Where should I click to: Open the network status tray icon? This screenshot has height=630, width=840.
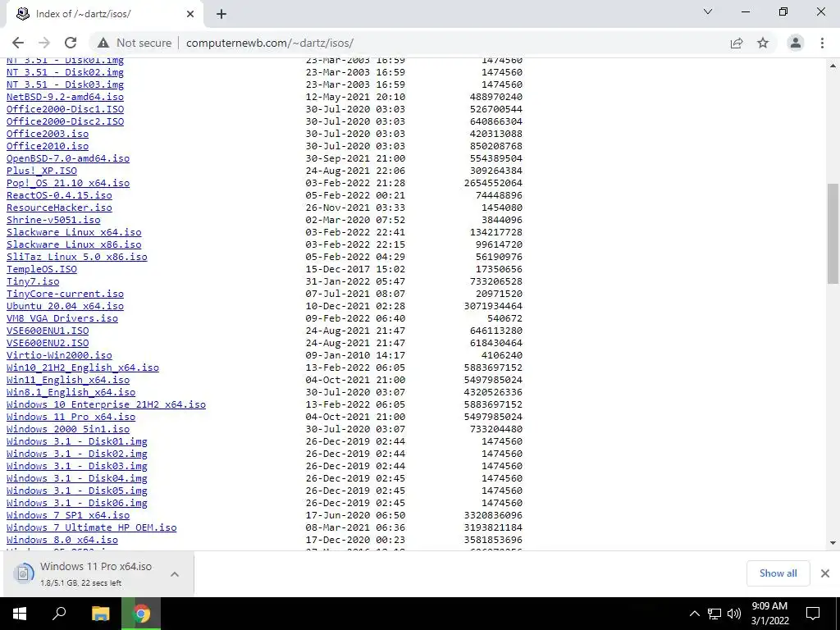[714, 614]
